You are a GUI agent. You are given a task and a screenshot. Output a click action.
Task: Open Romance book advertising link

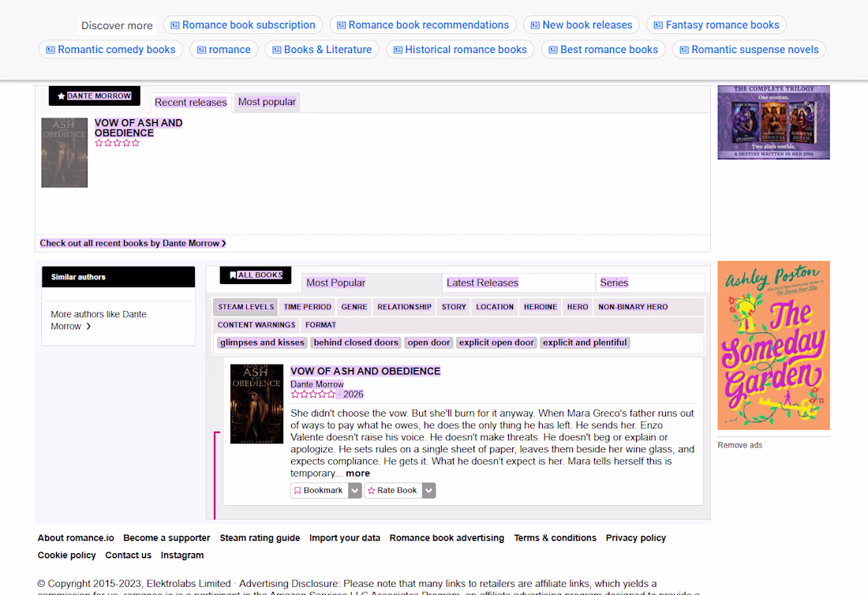(447, 538)
